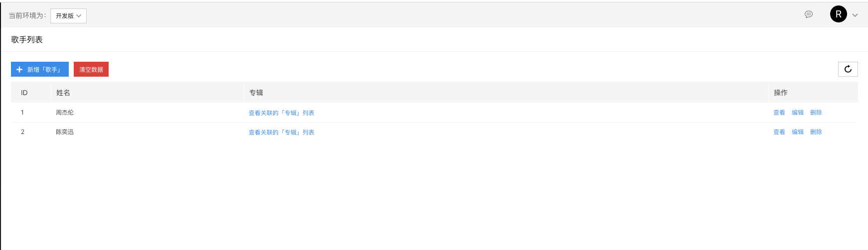Open 陈奕迅's 查看关联的「专辑」列表 link
868x250 pixels.
point(282,132)
